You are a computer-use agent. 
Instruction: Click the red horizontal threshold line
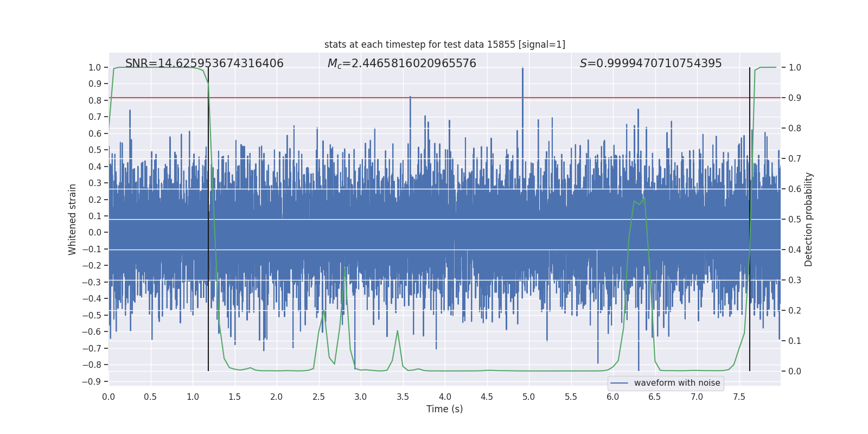coord(445,98)
